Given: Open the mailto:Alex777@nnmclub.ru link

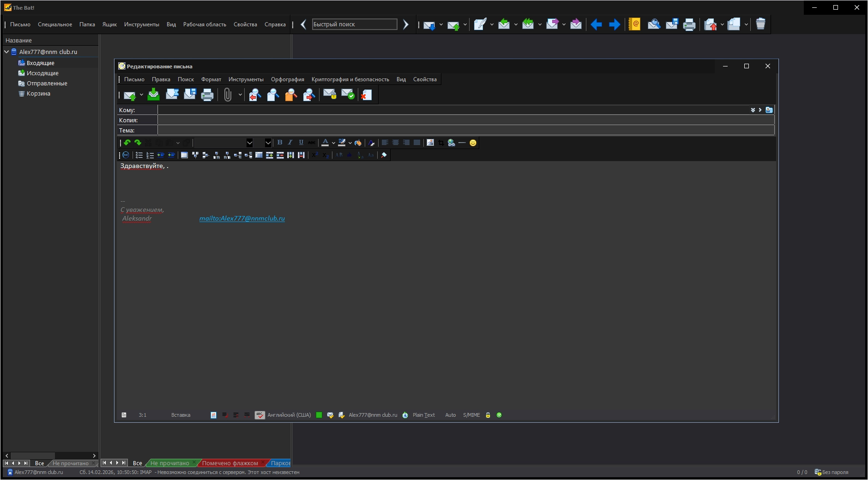Looking at the screenshot, I should 242,219.
